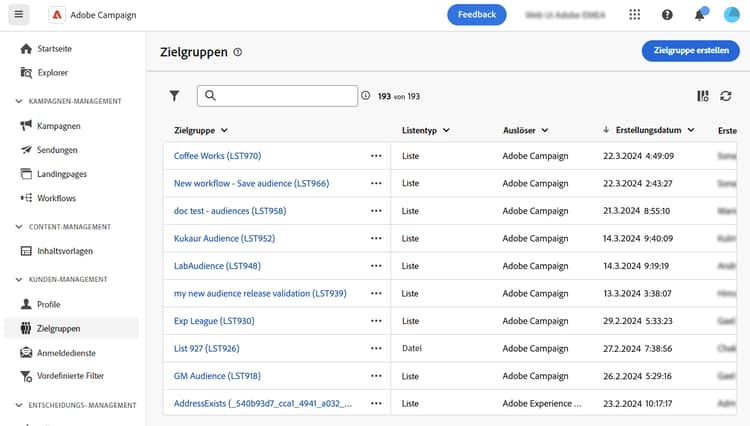The height and width of the screenshot is (426, 750).
Task: Click the Zielgruppe erstellen button
Action: click(x=690, y=51)
